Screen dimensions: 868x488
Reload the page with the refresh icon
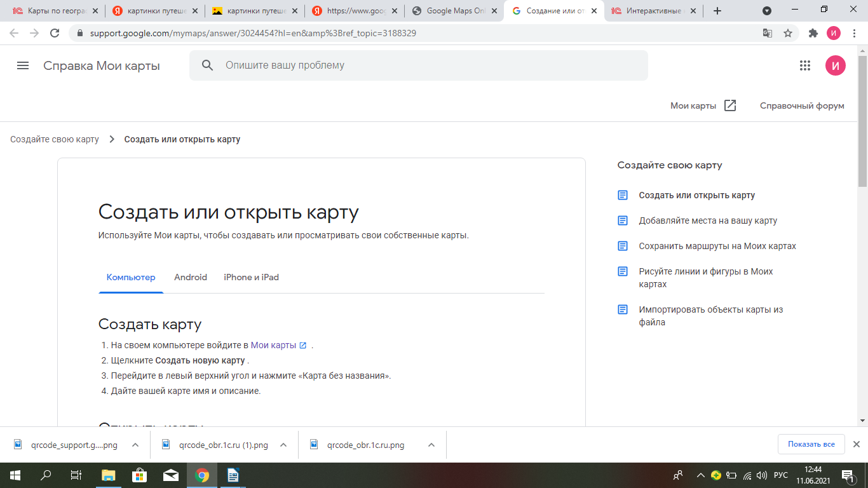pyautogui.click(x=55, y=33)
